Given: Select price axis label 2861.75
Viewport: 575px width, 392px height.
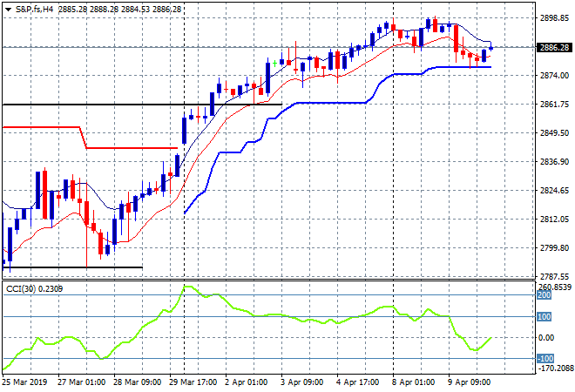Looking at the screenshot, I should pyautogui.click(x=554, y=105).
